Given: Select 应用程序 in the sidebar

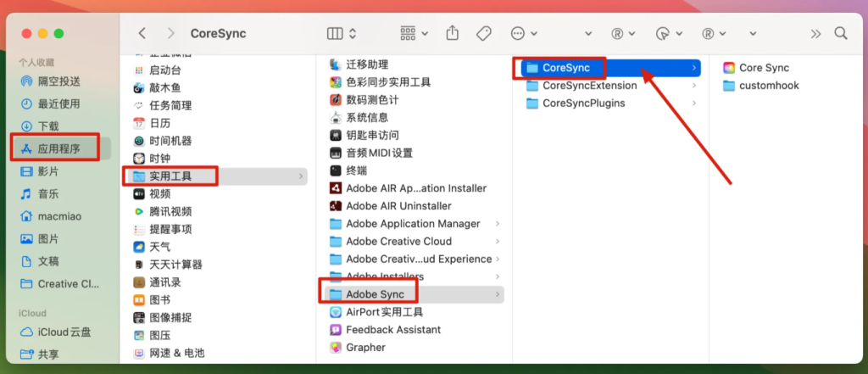Looking at the screenshot, I should [60, 148].
